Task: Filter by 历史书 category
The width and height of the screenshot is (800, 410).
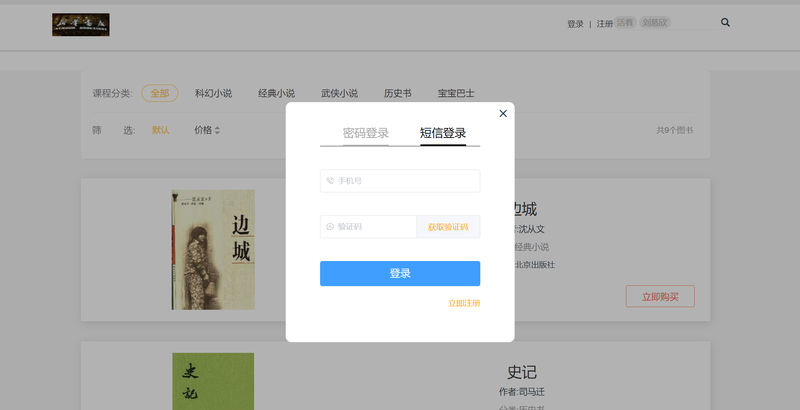Action: pyautogui.click(x=397, y=93)
